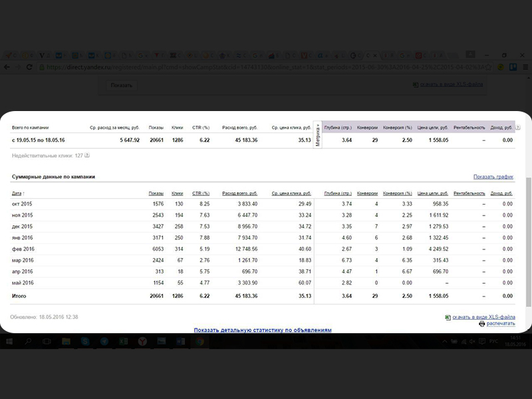Sort by Цена цели, руб. in summary table

coord(433,194)
